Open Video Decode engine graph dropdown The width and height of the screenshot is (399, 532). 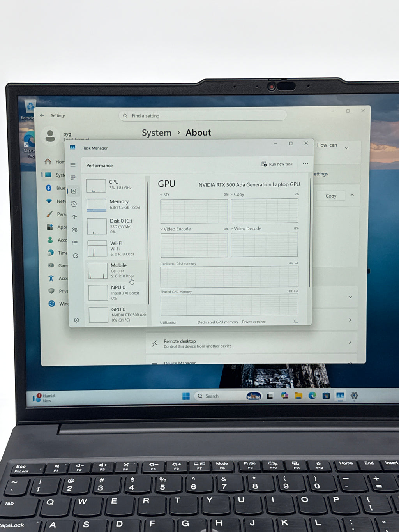click(246, 228)
